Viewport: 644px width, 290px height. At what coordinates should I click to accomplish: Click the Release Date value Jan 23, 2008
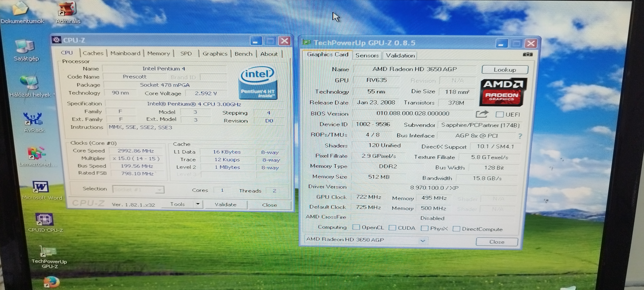376,102
